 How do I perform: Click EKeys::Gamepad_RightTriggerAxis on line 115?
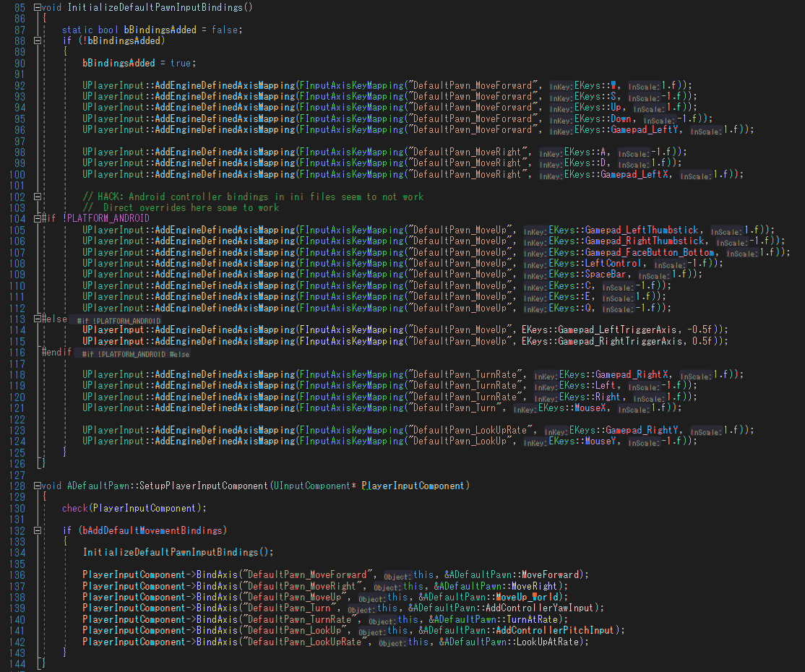(602, 341)
